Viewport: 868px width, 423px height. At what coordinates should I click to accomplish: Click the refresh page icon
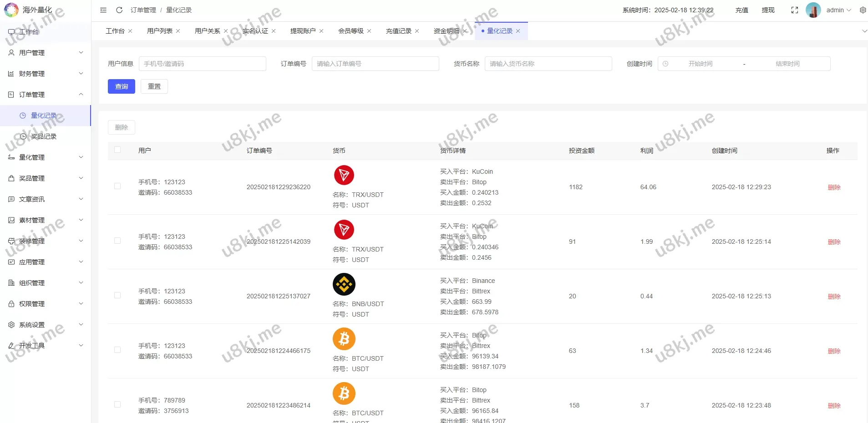tap(119, 10)
